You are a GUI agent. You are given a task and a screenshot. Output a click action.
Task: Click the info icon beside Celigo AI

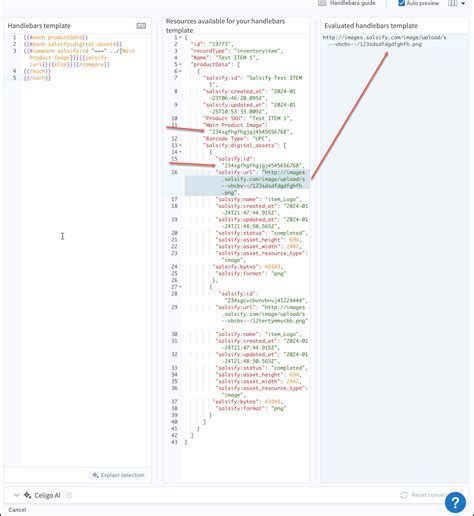(x=69, y=495)
